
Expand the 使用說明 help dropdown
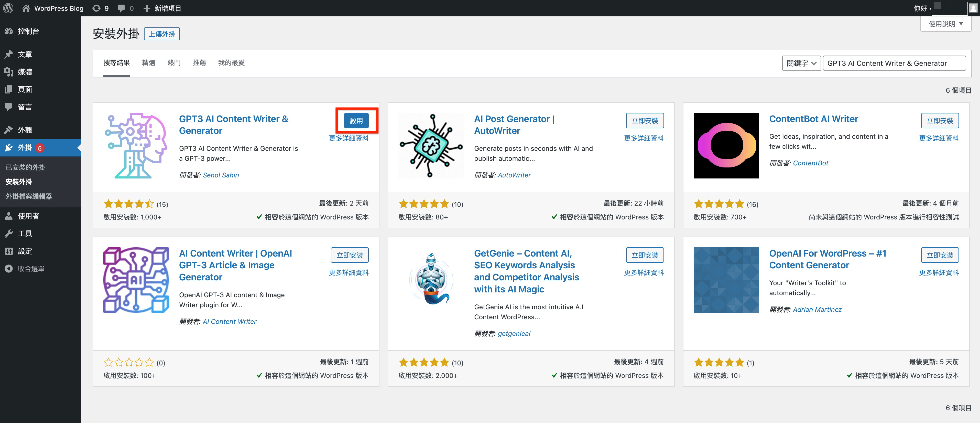tap(945, 24)
